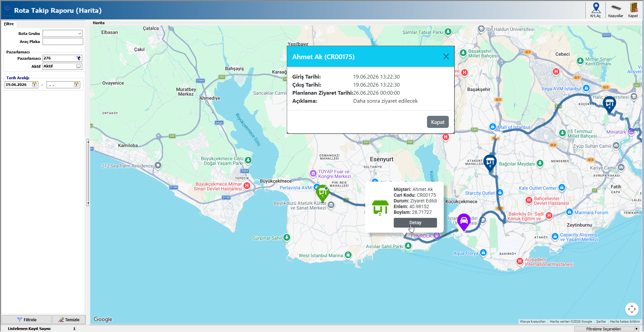Click the Acıbadem International Hastanesi icon
Image resolution: width=644 pixels, height=332 pixels.
tap(520, 261)
